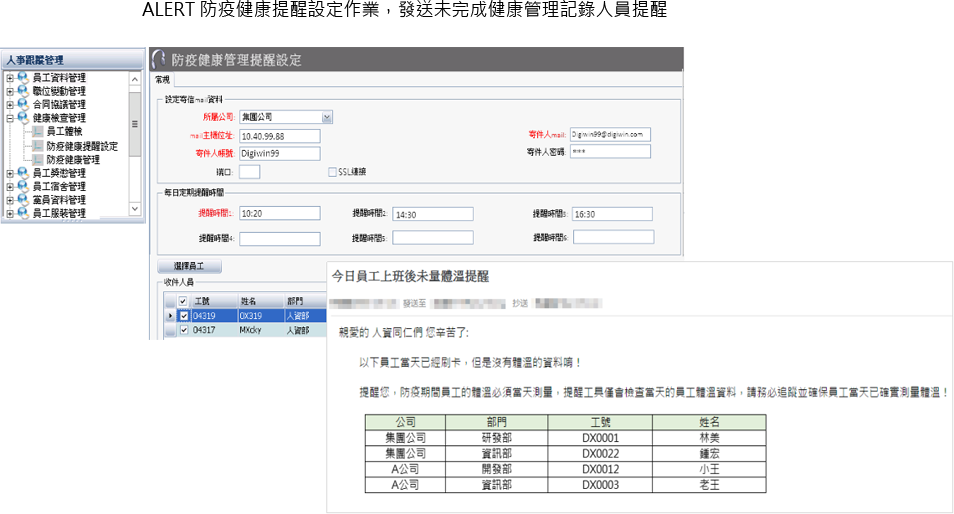Click the 員工宿舍管理 module icon

(22, 186)
